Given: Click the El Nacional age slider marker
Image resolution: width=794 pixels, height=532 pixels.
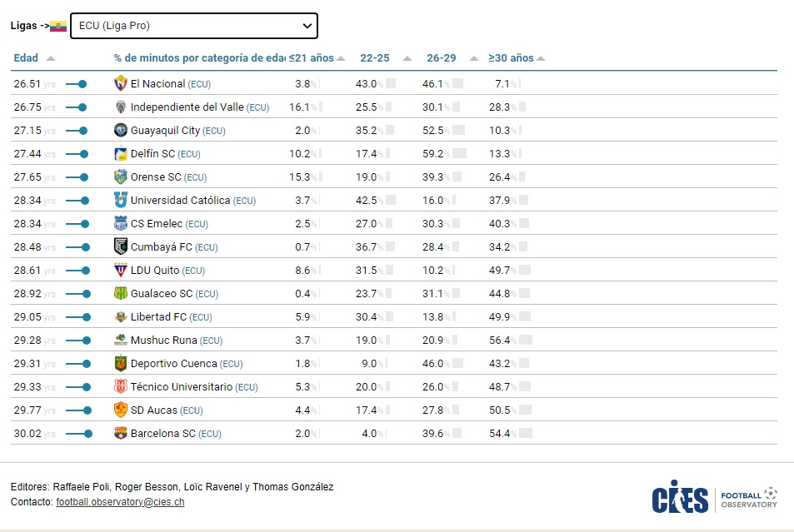Looking at the screenshot, I should (x=82, y=84).
